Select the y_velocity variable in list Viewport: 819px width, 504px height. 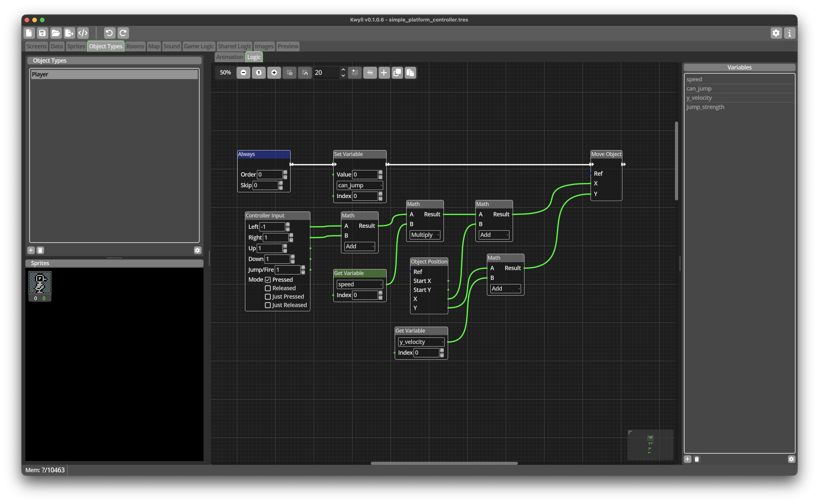739,98
